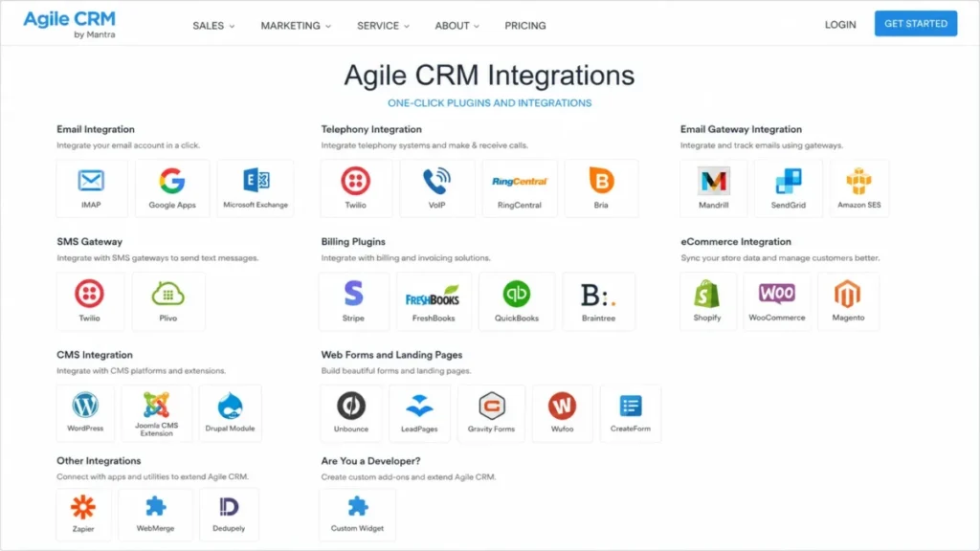Open the Plivo SMS gateway

pos(168,301)
